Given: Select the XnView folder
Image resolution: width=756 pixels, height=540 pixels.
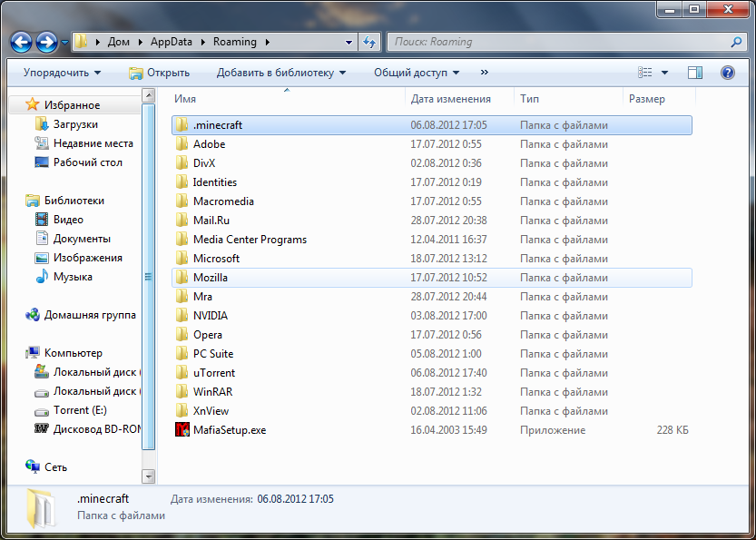Looking at the screenshot, I should 431,411.
